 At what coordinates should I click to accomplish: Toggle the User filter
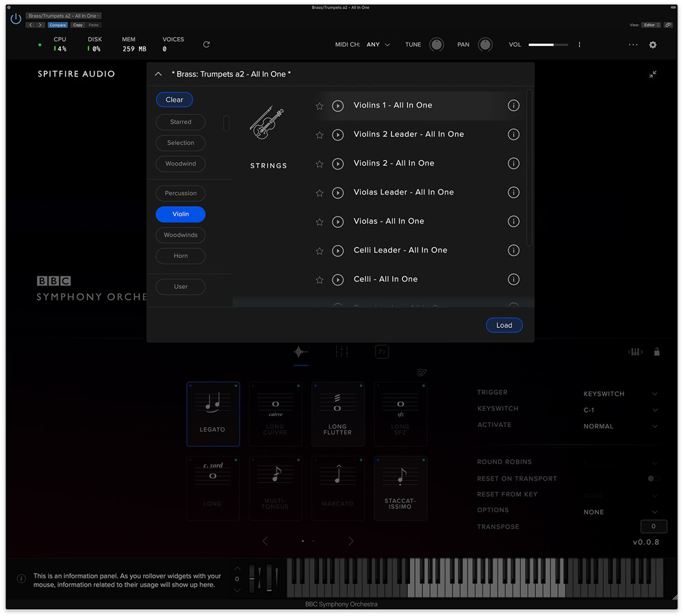(181, 287)
